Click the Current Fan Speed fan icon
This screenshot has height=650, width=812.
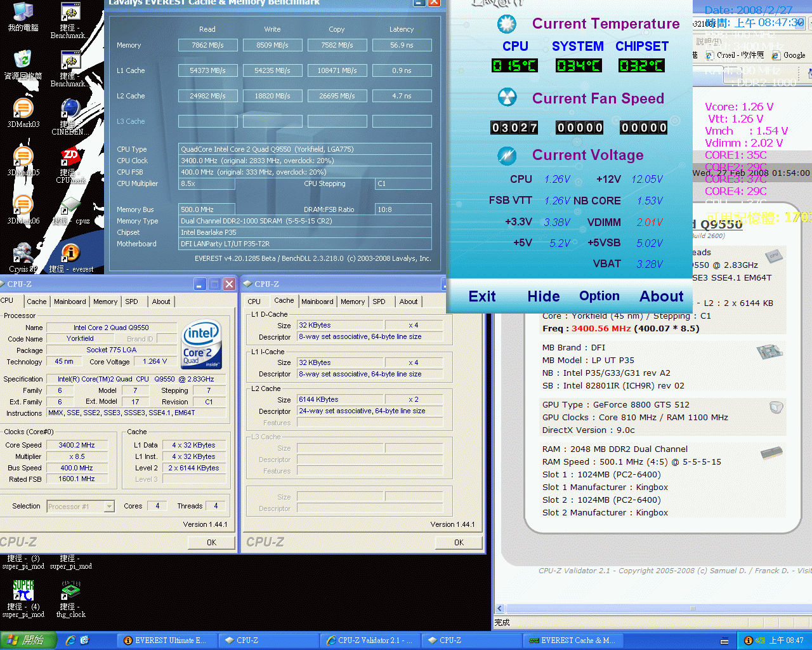click(x=506, y=98)
